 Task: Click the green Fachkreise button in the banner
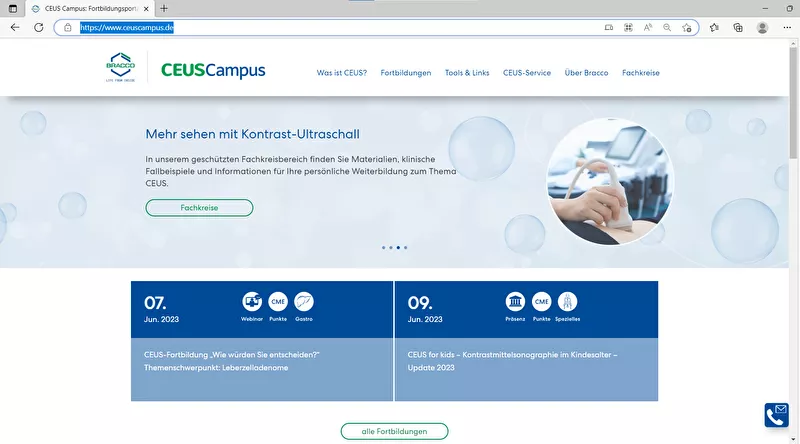click(x=199, y=208)
